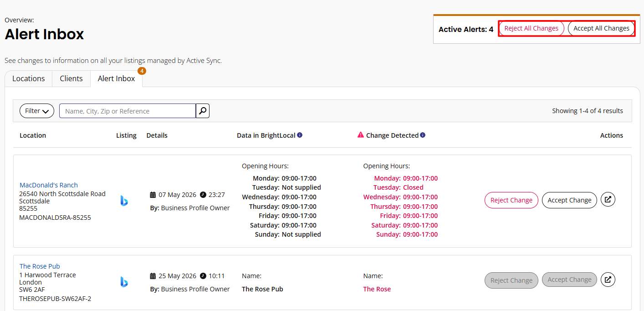
Task: Open MacDonald's Ranch location link
Action: (x=49, y=185)
